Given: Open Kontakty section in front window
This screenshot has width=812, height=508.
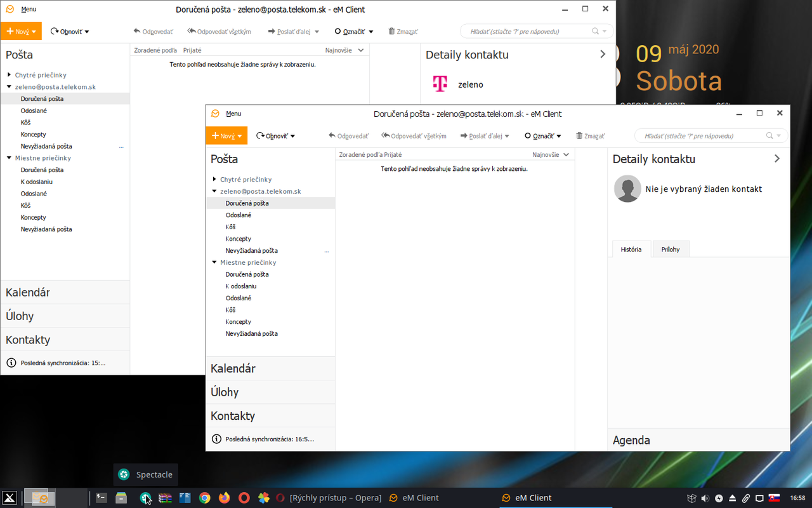Looking at the screenshot, I should point(270,415).
